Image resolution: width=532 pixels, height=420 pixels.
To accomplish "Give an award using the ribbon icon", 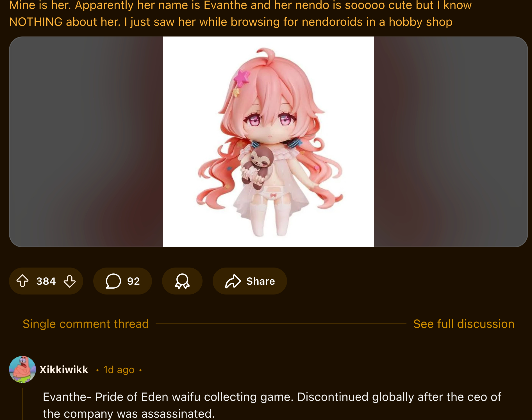I will click(x=182, y=281).
